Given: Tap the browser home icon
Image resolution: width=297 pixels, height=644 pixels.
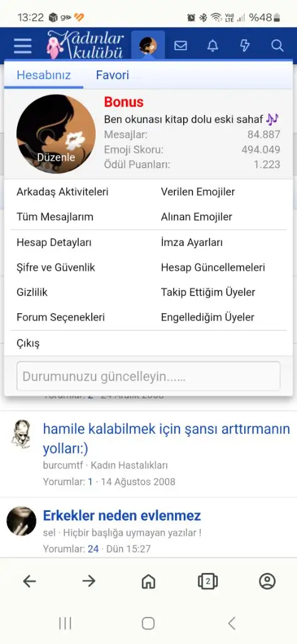Looking at the screenshot, I should coord(148,581).
